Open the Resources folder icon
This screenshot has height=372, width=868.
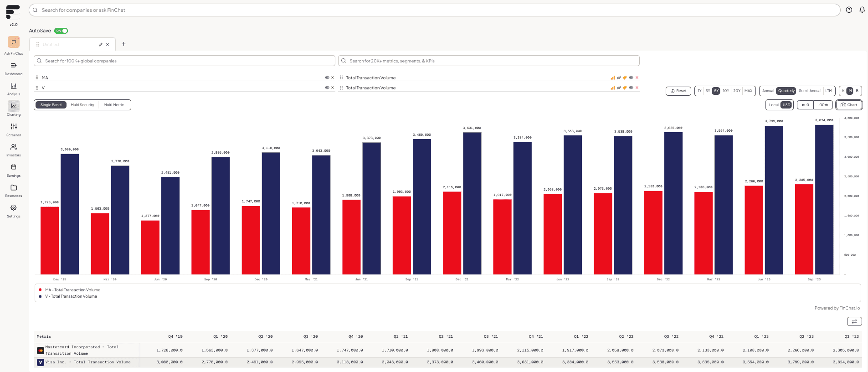(x=14, y=187)
